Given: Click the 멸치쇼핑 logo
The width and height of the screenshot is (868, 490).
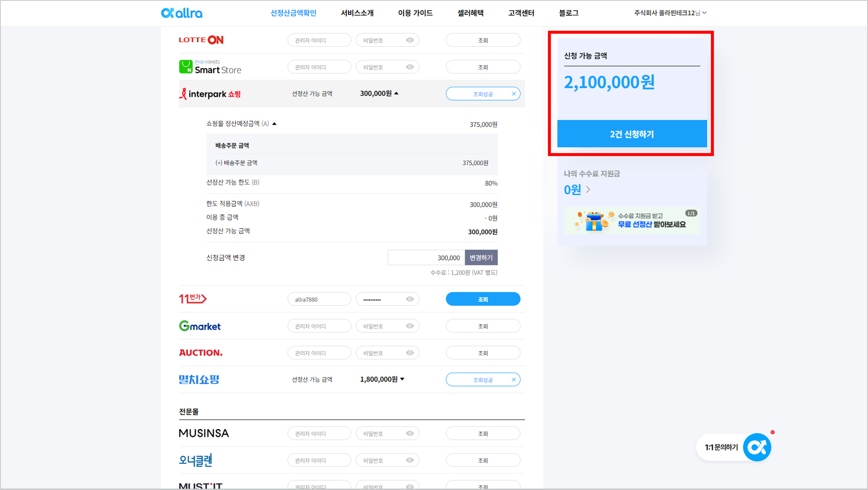Looking at the screenshot, I should (199, 380).
